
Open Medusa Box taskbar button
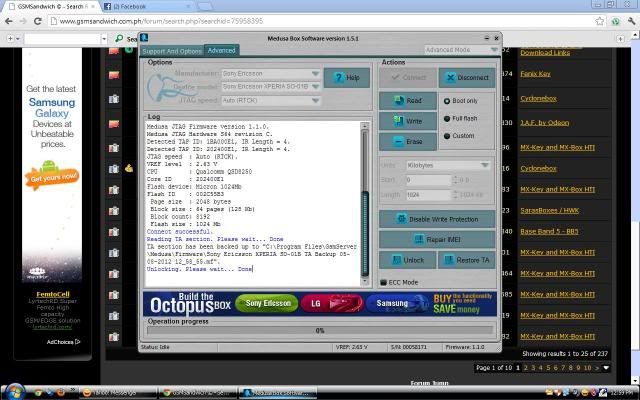tap(280, 393)
